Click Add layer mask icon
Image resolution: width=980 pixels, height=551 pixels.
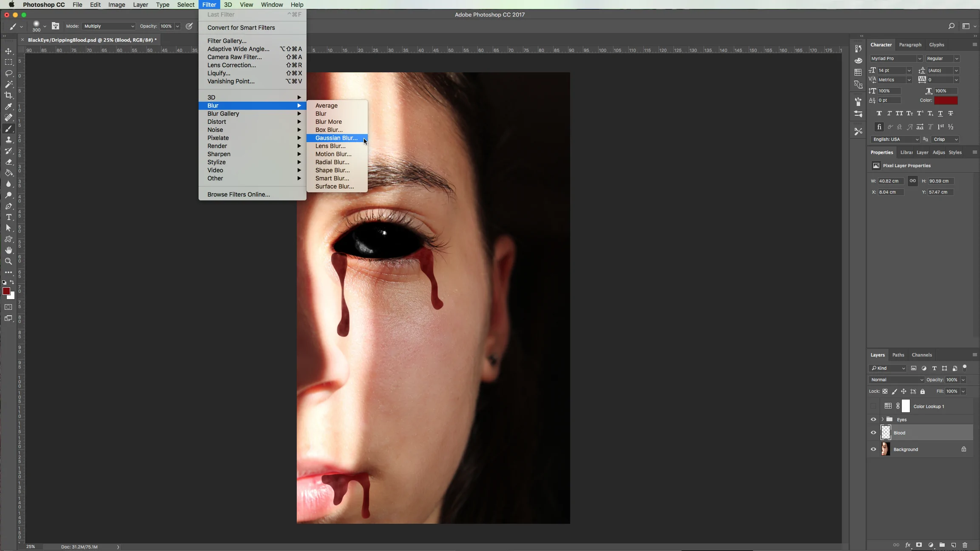(x=919, y=545)
